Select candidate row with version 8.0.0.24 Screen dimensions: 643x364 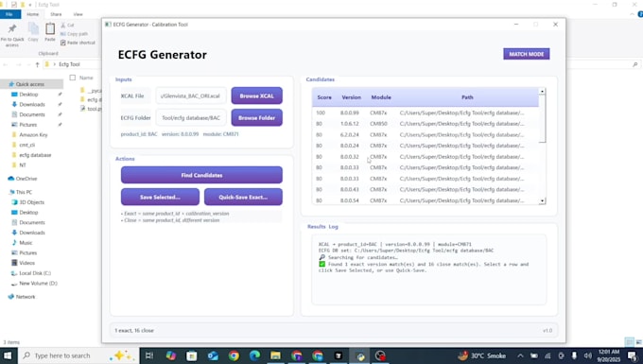[426, 146]
